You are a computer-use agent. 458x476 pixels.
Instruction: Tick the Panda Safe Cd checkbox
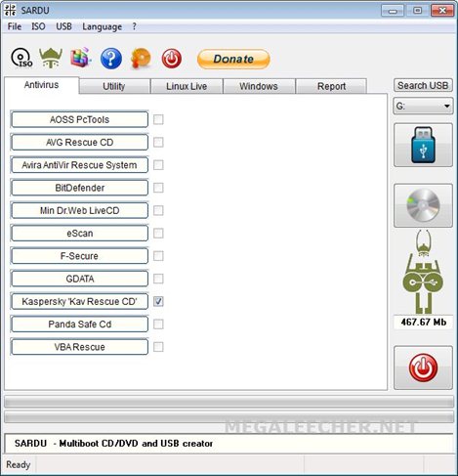pos(158,325)
